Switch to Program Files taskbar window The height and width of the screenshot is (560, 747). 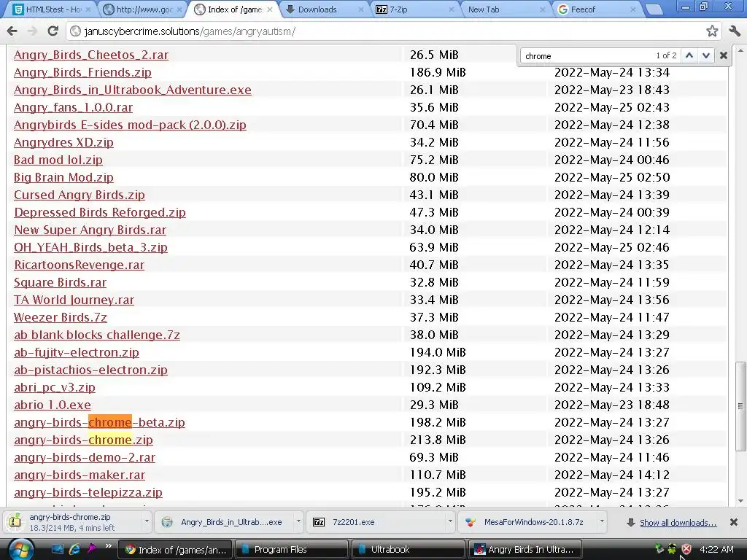pos(291,550)
